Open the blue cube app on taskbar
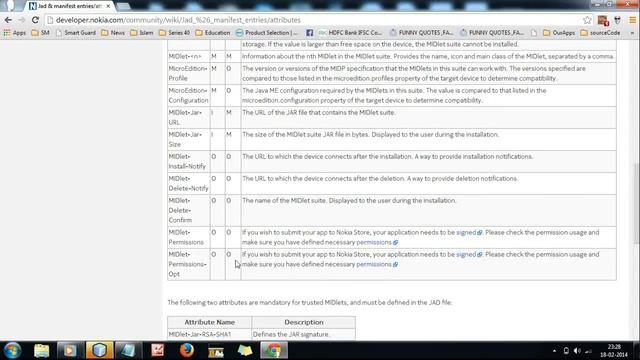640x360 pixels. pyautogui.click(x=99, y=350)
